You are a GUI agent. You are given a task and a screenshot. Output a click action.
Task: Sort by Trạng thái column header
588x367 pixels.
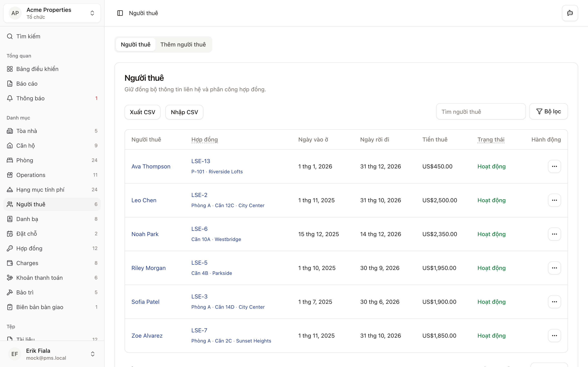[491, 140]
